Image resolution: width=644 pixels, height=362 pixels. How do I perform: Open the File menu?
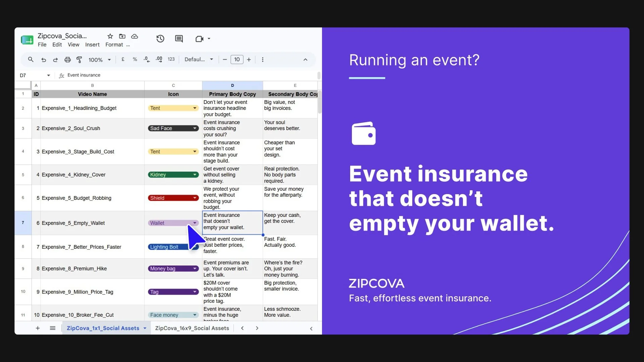pos(42,45)
